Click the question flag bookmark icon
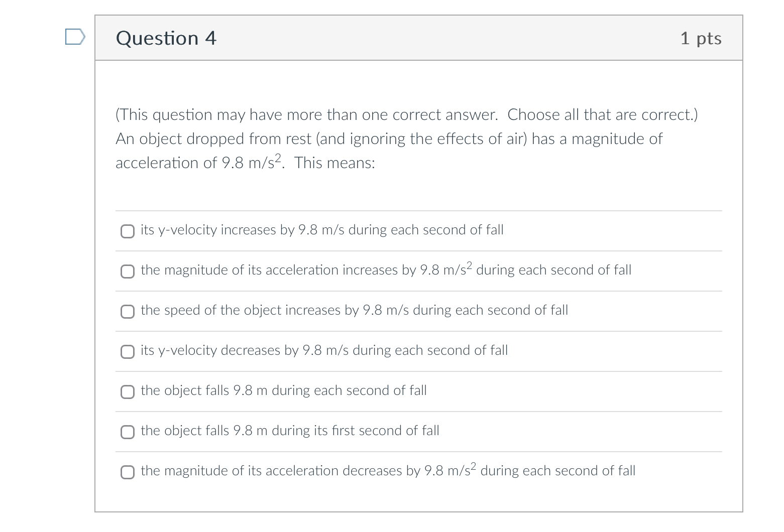Image resolution: width=784 pixels, height=532 pixels. [x=75, y=37]
